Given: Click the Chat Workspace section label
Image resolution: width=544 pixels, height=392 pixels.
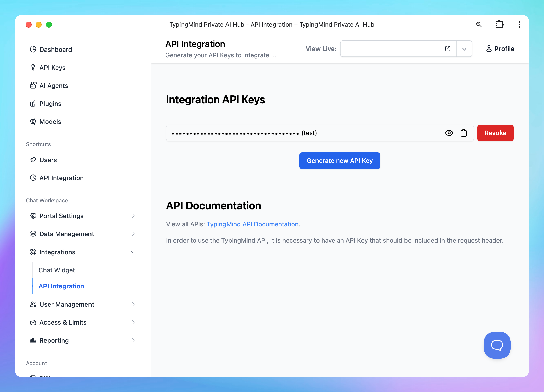Looking at the screenshot, I should 47,200.
